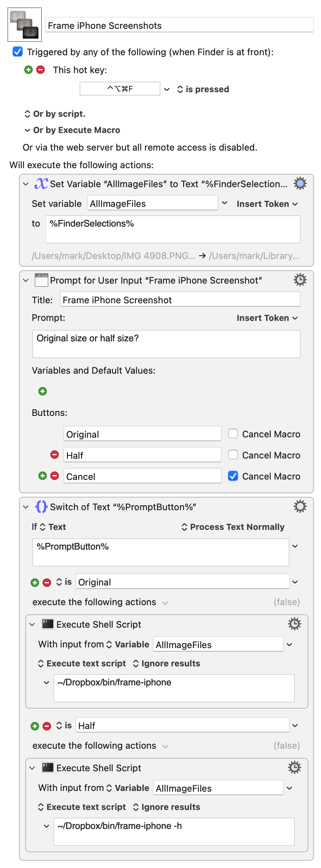
Task: Change the Process Text Normally option
Action: click(x=233, y=527)
